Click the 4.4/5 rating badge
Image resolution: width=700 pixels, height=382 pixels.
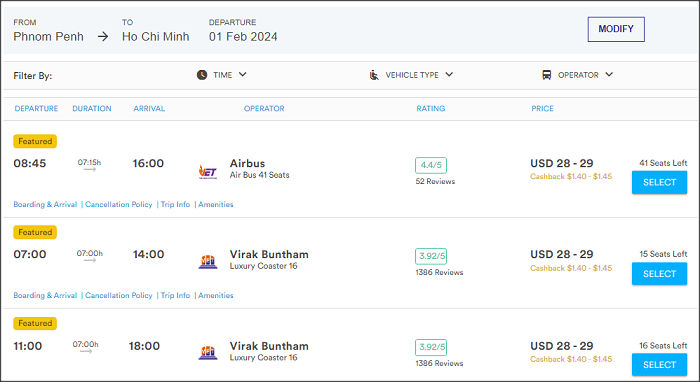coord(431,165)
